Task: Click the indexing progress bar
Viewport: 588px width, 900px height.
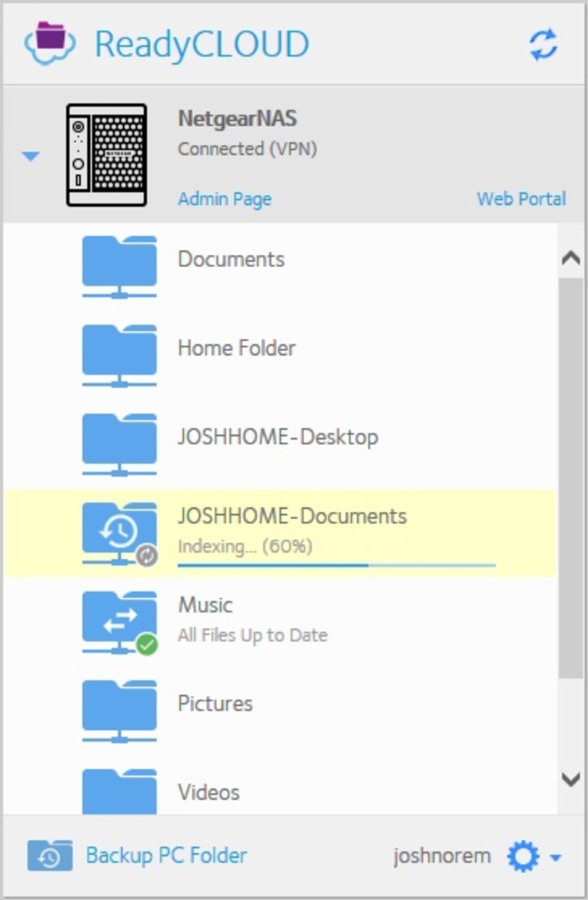Action: click(336, 565)
